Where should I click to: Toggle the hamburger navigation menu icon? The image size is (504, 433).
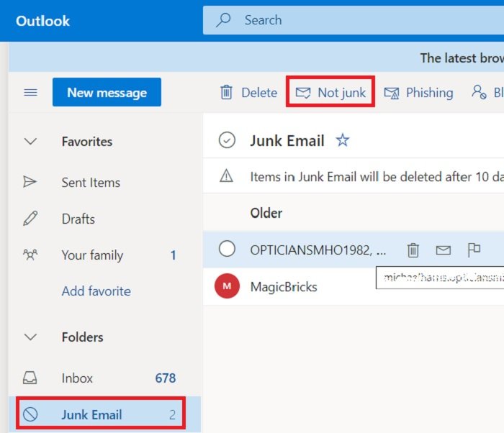pos(30,93)
